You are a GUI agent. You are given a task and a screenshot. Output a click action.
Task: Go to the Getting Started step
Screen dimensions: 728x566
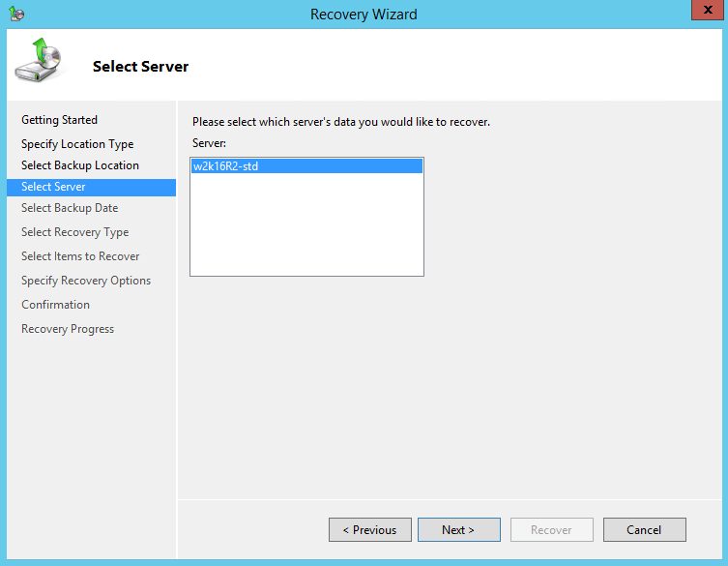(59, 120)
